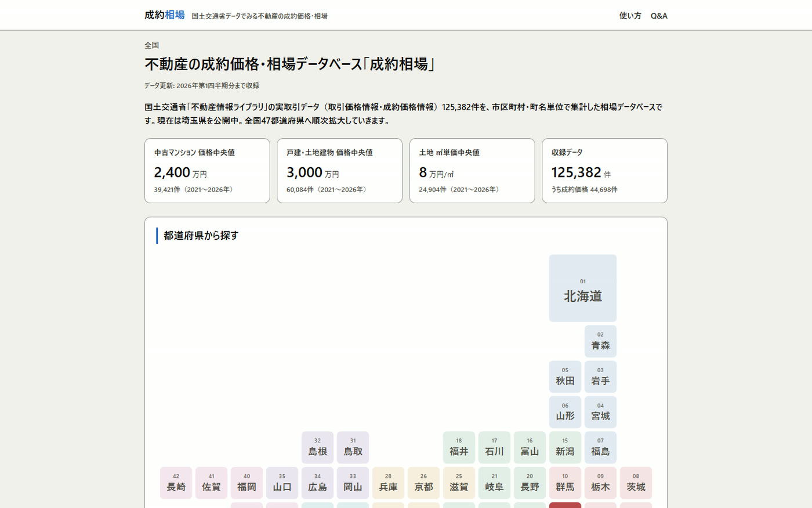The image size is (812, 508).
Task: Click the 39,421件（2021〜2026年） text
Action: (x=195, y=190)
